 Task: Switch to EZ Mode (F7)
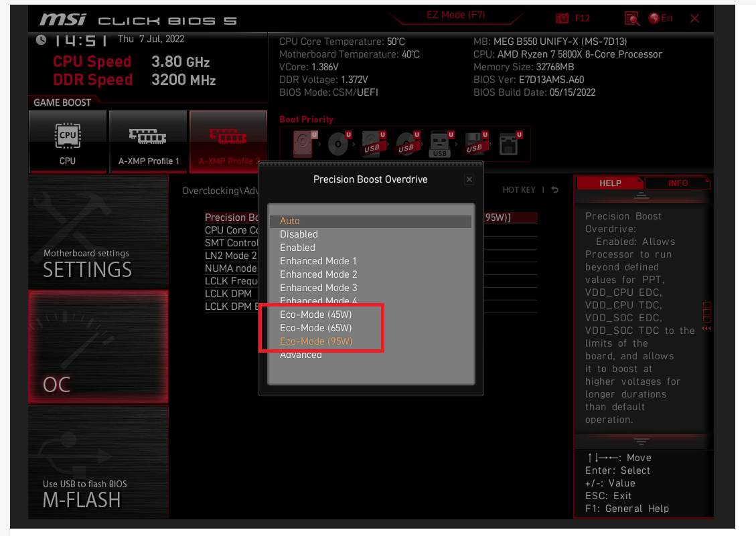[x=455, y=15]
